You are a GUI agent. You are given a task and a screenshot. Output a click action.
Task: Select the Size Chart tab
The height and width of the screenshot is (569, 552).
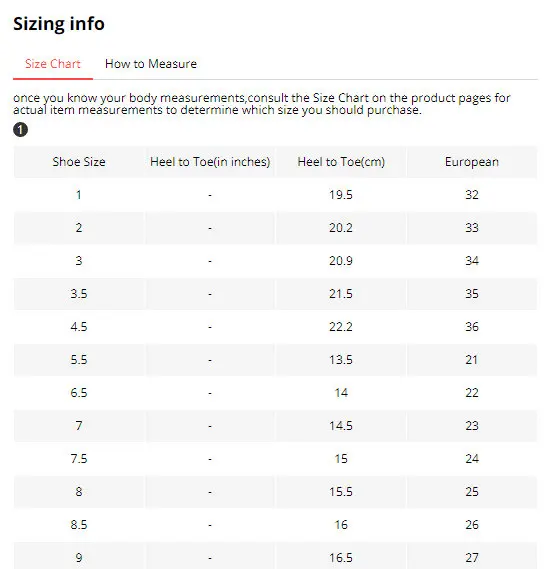pyautogui.click(x=53, y=64)
